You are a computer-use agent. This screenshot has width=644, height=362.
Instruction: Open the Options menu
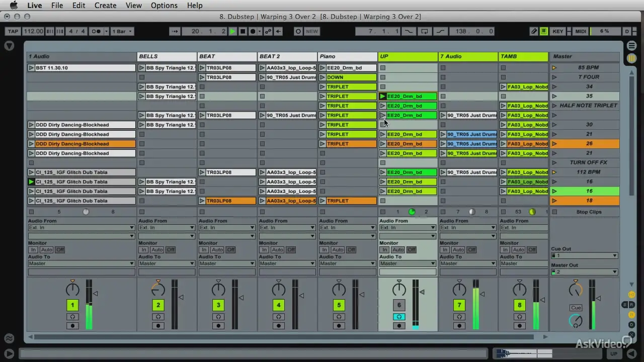coord(164,6)
